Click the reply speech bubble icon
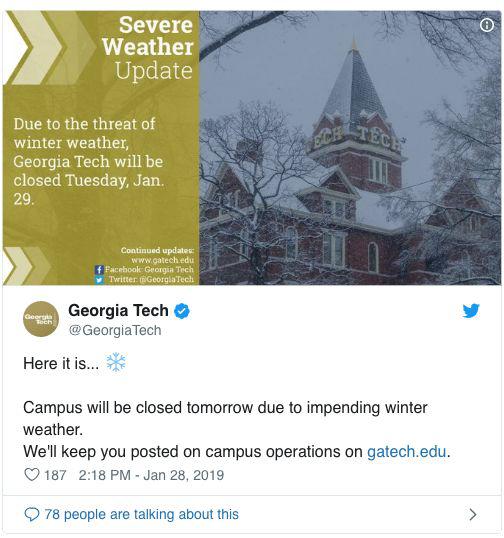Image resolution: width=504 pixels, height=538 pixels. click(32, 515)
